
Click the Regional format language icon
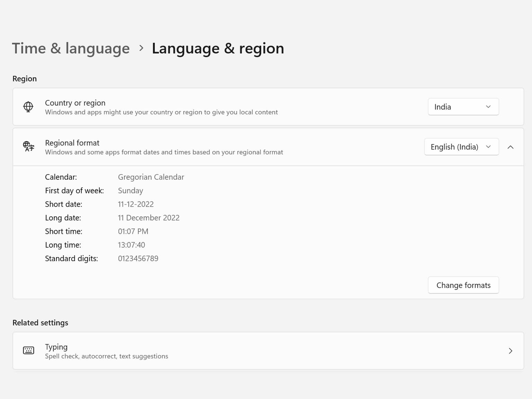(x=28, y=147)
